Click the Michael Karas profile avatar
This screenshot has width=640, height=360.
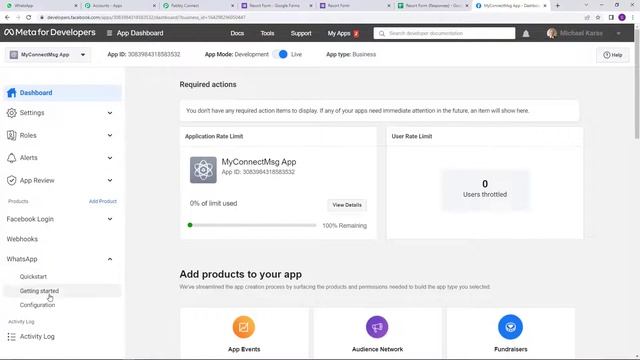click(x=551, y=33)
